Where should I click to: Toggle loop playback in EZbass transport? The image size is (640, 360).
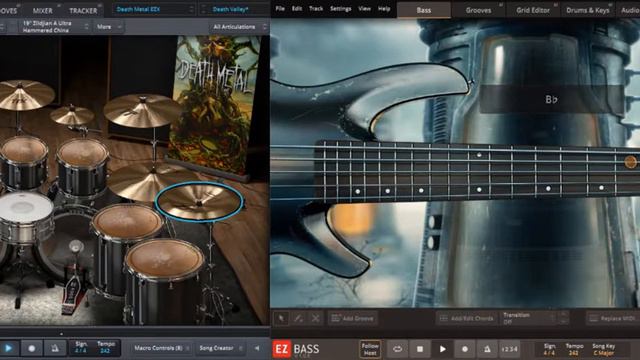point(397,349)
